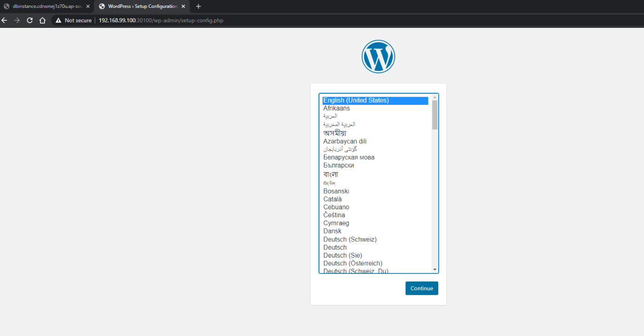The height and width of the screenshot is (336, 644).
Task: Select Azərbaycan dili language
Action: [375, 141]
